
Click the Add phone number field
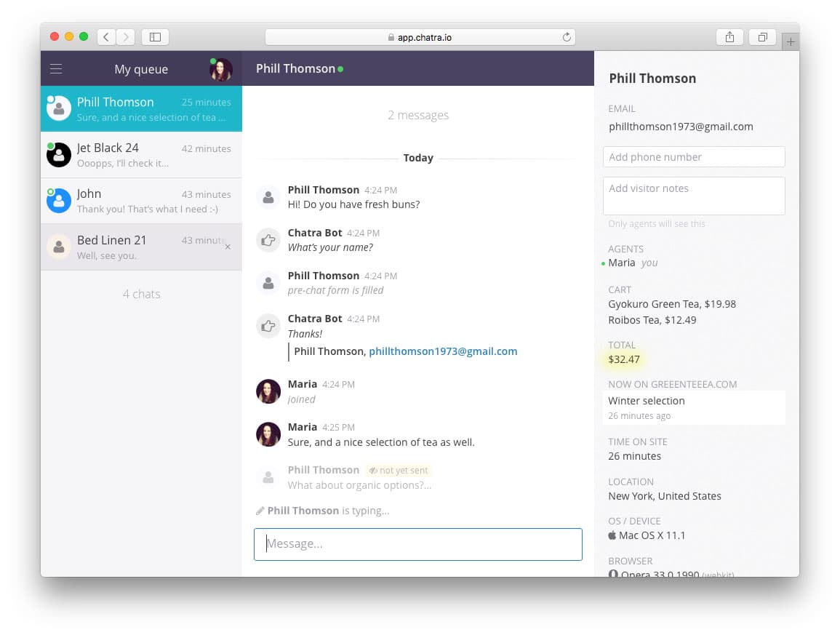coord(693,157)
